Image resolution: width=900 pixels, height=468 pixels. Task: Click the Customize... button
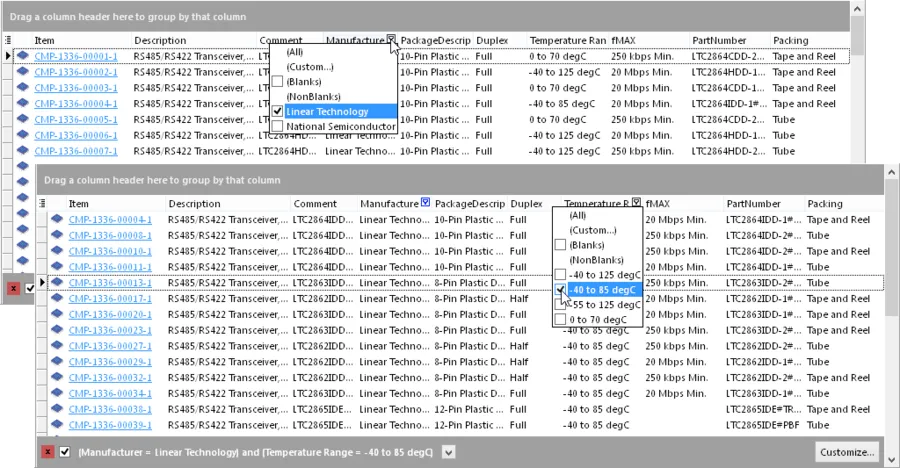pyautogui.click(x=847, y=452)
